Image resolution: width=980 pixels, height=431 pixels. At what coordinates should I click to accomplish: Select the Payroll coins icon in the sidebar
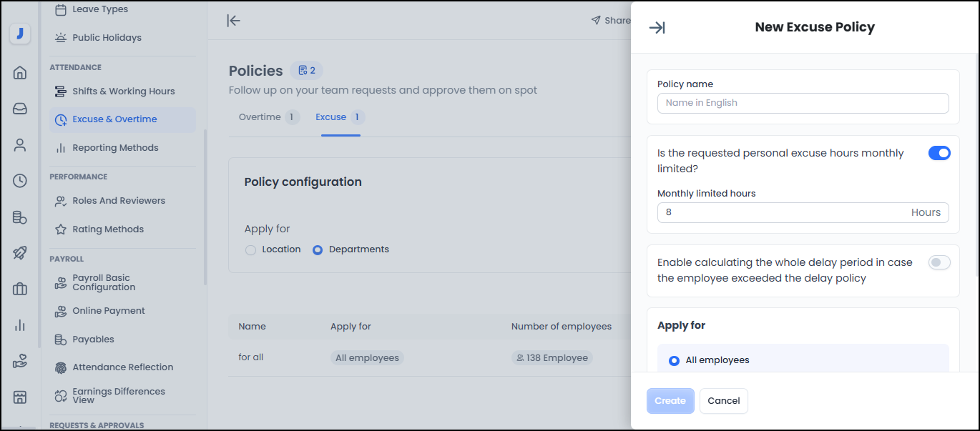pos(19,217)
